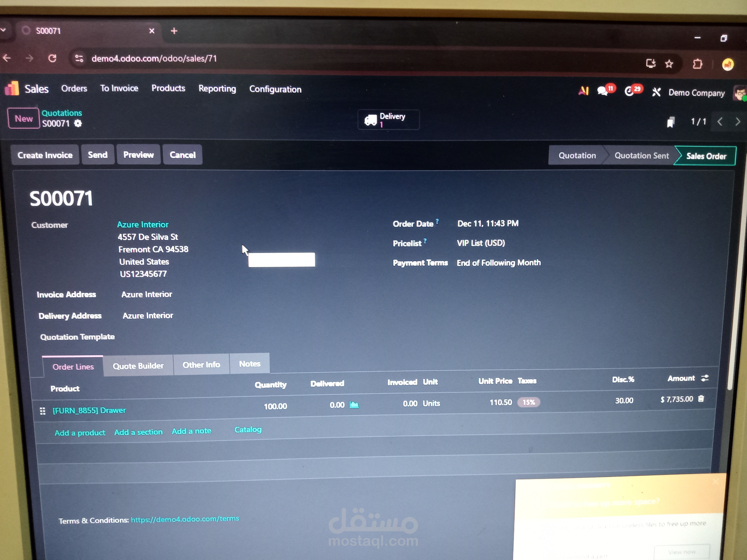This screenshot has height=560, width=747.
Task: Click the AI assistant icon
Action: point(584,90)
